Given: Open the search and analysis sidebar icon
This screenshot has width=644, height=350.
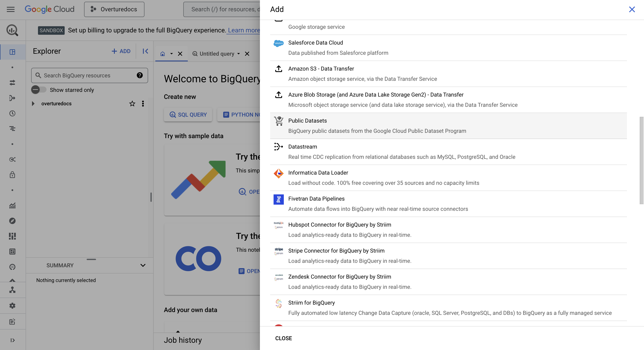Looking at the screenshot, I should pyautogui.click(x=12, y=159).
